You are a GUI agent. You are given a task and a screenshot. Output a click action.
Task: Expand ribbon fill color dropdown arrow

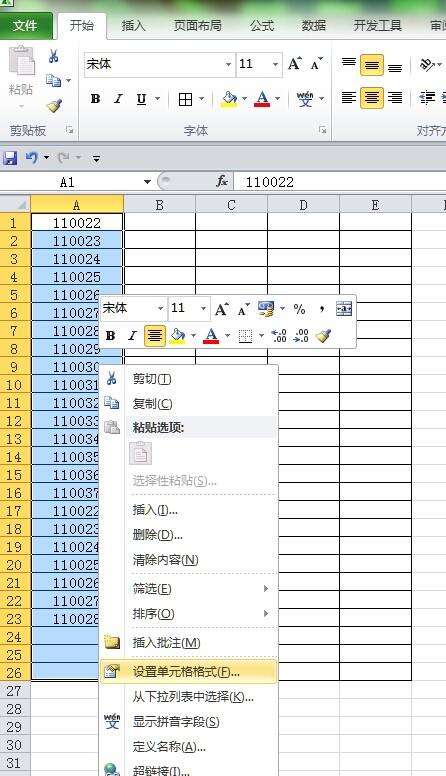244,99
